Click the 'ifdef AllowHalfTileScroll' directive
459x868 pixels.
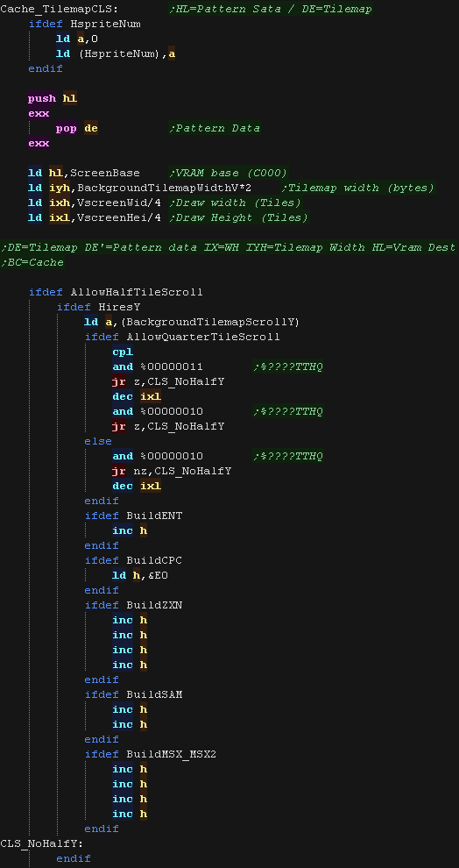tap(116, 292)
